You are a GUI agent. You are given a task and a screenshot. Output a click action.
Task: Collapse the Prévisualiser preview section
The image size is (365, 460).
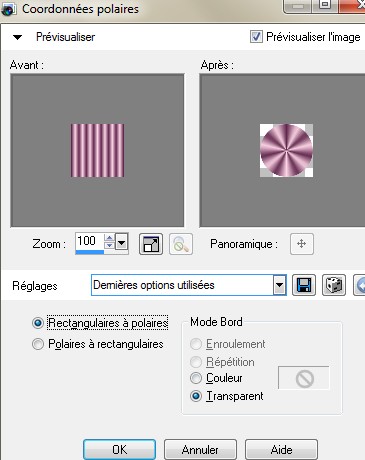pos(17,37)
